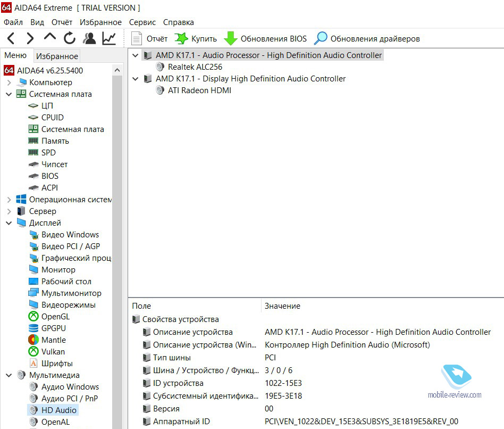Click the Отчёт report toolbar button
504x429 pixels.
point(149,39)
